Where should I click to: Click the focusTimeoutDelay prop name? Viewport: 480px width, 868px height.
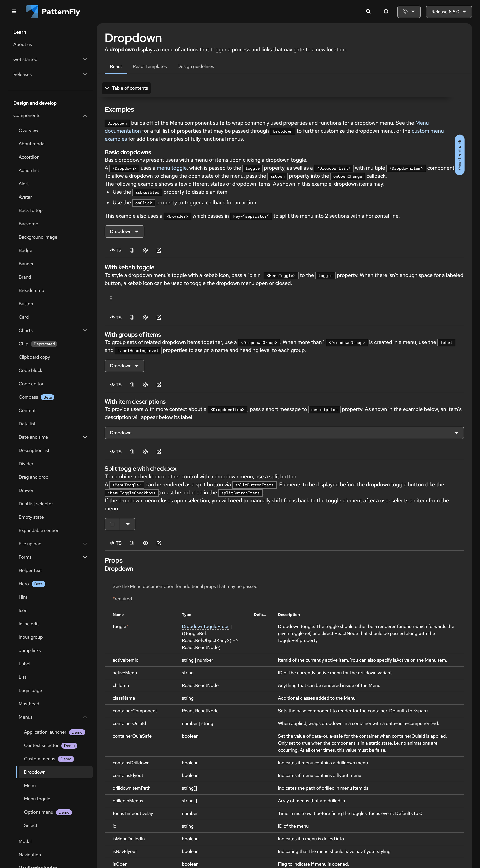[133, 813]
